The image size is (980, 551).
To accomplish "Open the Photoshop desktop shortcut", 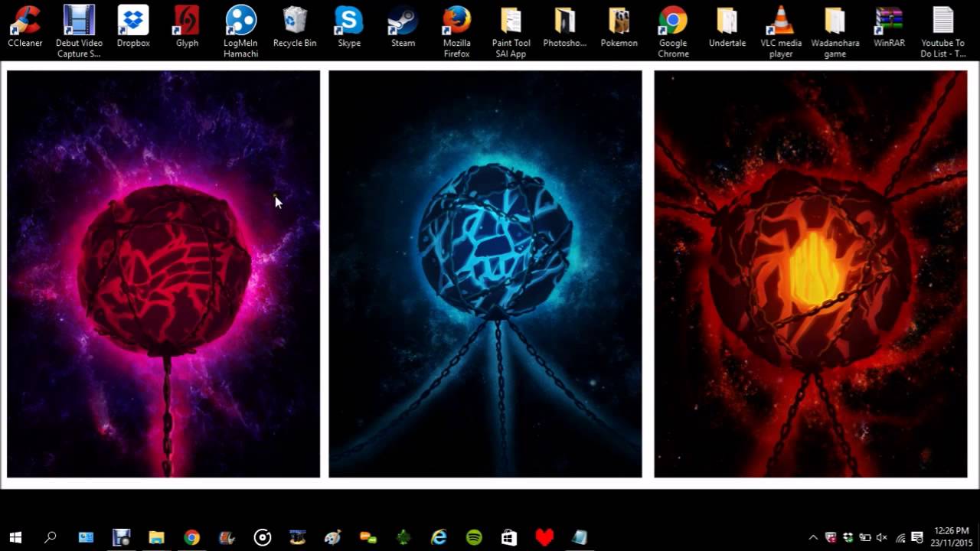I will tap(564, 28).
